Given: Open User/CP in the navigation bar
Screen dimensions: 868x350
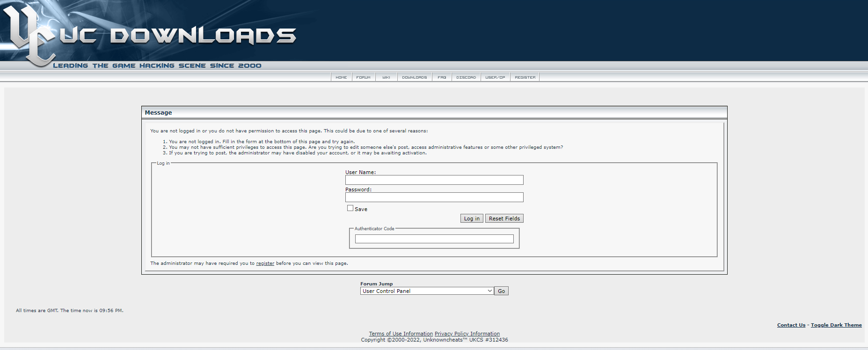Looking at the screenshot, I should click(495, 77).
